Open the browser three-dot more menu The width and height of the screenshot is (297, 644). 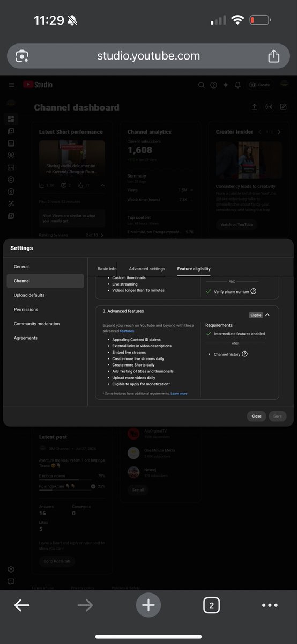coord(270,605)
